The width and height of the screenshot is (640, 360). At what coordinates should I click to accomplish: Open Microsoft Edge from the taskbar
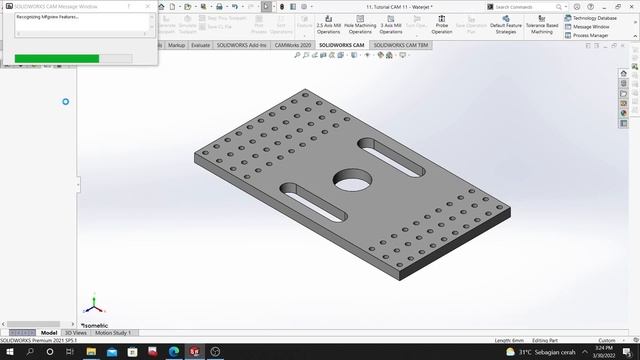[174, 351]
